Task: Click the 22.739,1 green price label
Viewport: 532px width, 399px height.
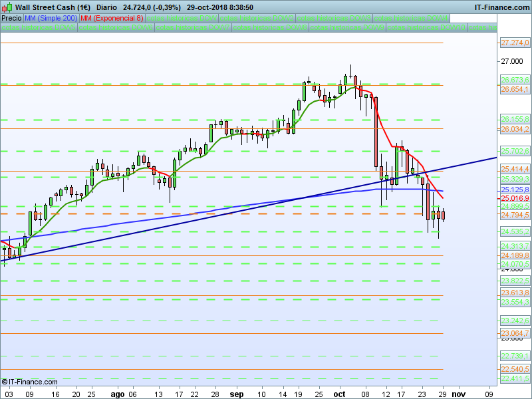Action: click(x=515, y=356)
